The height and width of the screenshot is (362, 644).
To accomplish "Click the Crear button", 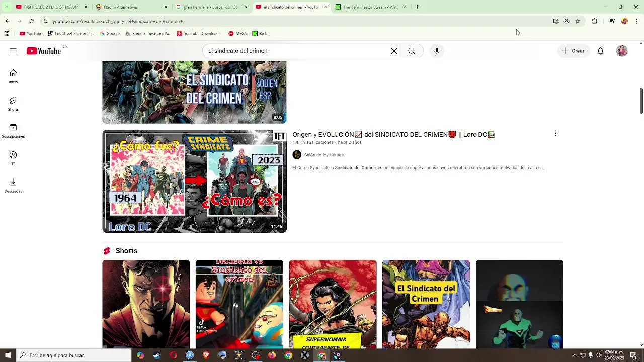I will pos(574,51).
